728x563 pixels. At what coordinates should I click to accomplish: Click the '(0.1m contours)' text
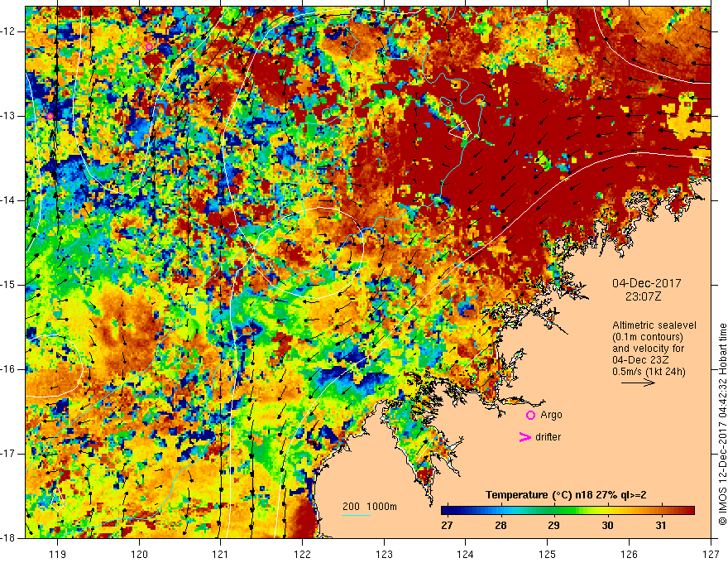click(x=648, y=337)
